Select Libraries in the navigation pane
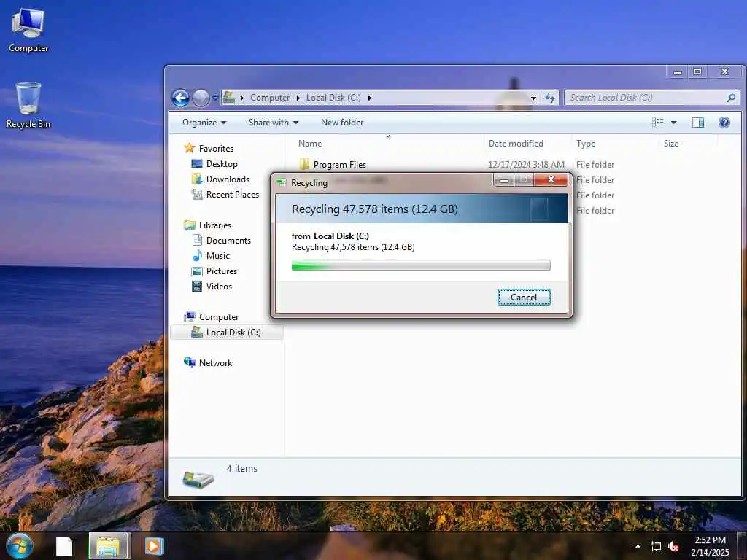This screenshot has height=560, width=747. 215,225
